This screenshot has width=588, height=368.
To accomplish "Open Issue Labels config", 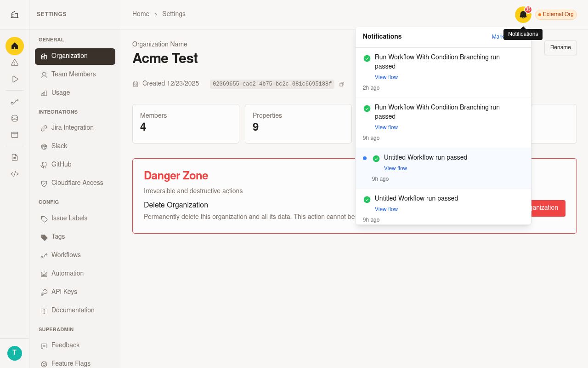I will [x=75, y=218].
